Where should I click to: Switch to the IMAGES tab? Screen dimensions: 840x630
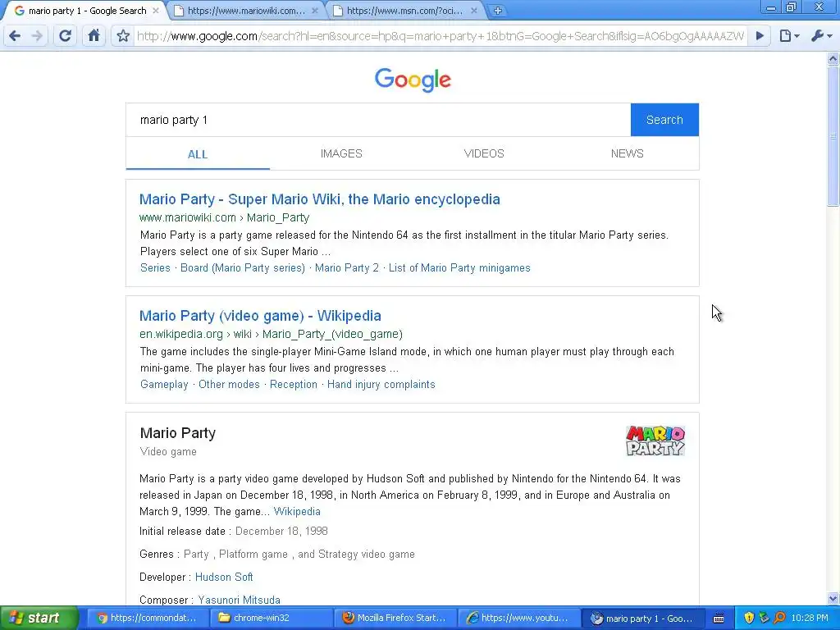pos(341,153)
